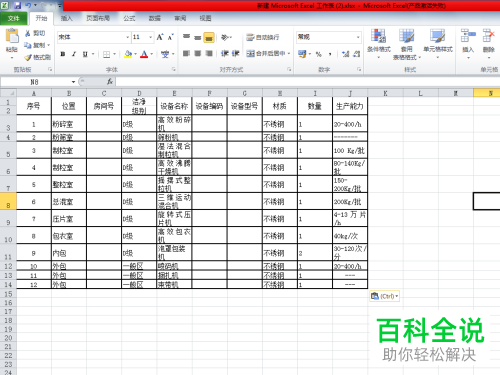The height and width of the screenshot is (375, 500).
Task: Click the wrap text button
Action: coord(263,37)
